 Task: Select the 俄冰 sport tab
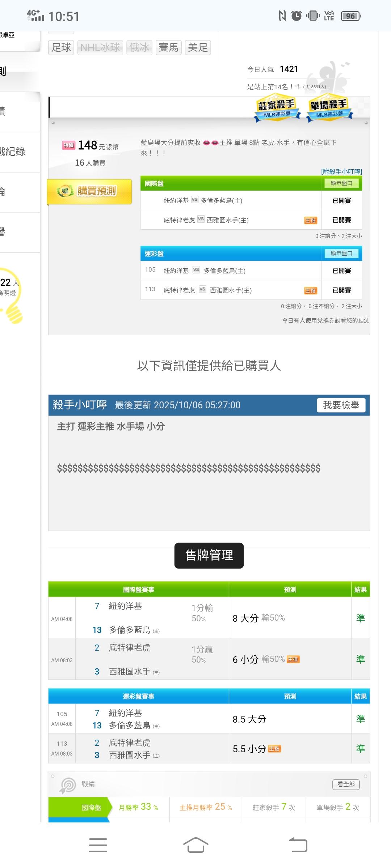pos(139,47)
